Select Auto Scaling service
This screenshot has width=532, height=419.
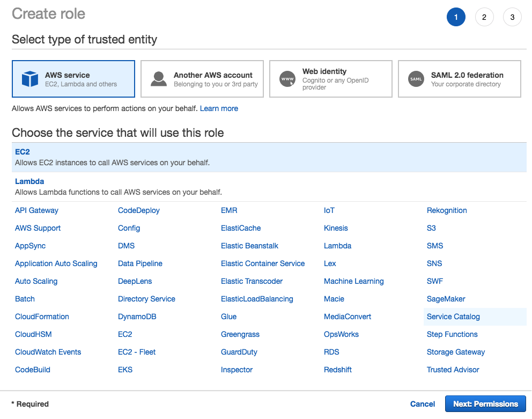[x=36, y=281]
